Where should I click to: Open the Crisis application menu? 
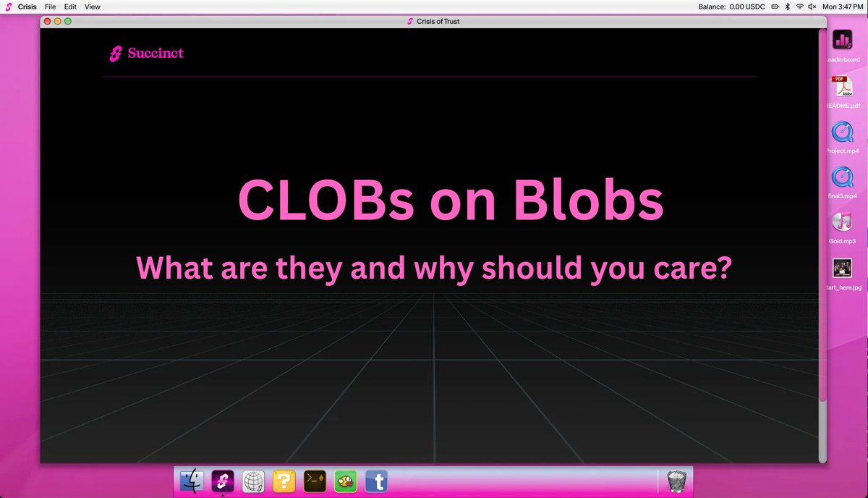pos(27,7)
